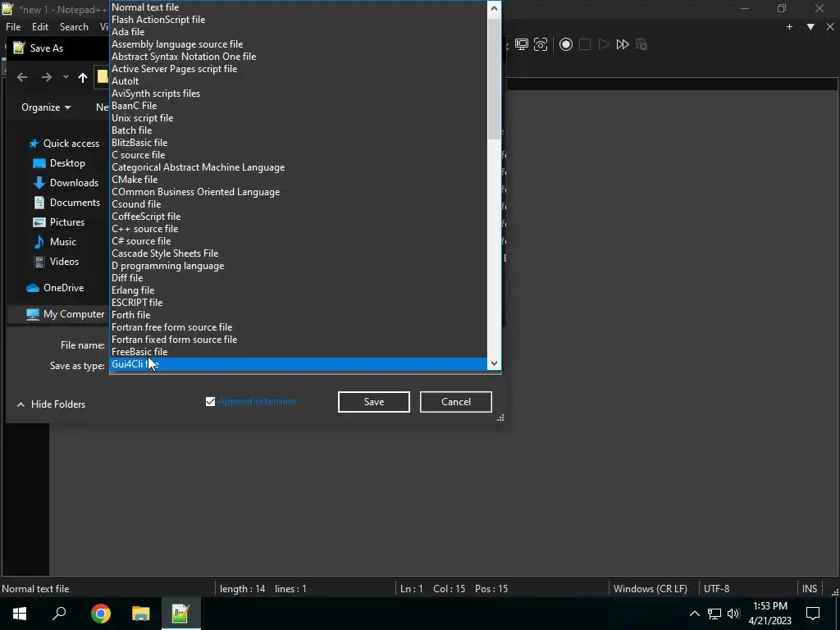Screen dimensions: 840x630
Task: Collapse folders with Hide Folders
Action: click(51, 404)
